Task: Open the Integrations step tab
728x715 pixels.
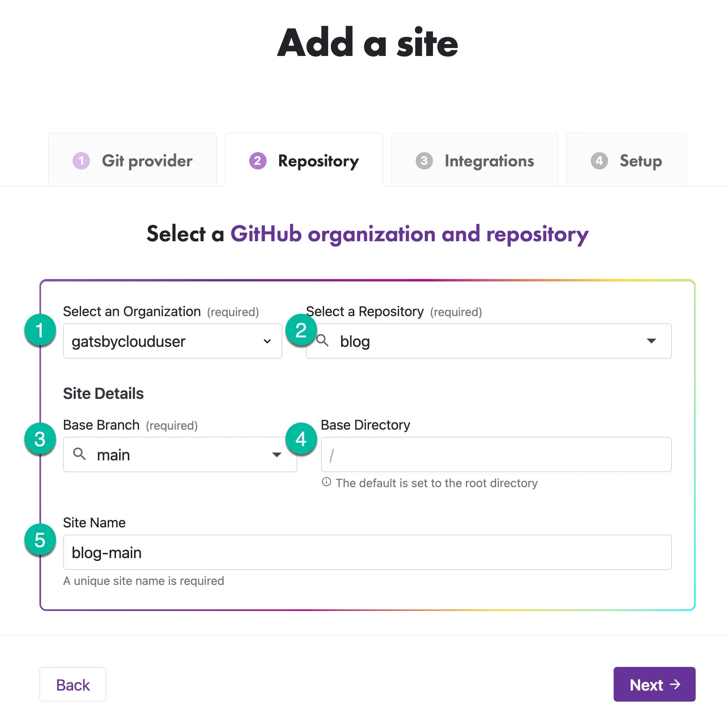Action: [x=474, y=160]
